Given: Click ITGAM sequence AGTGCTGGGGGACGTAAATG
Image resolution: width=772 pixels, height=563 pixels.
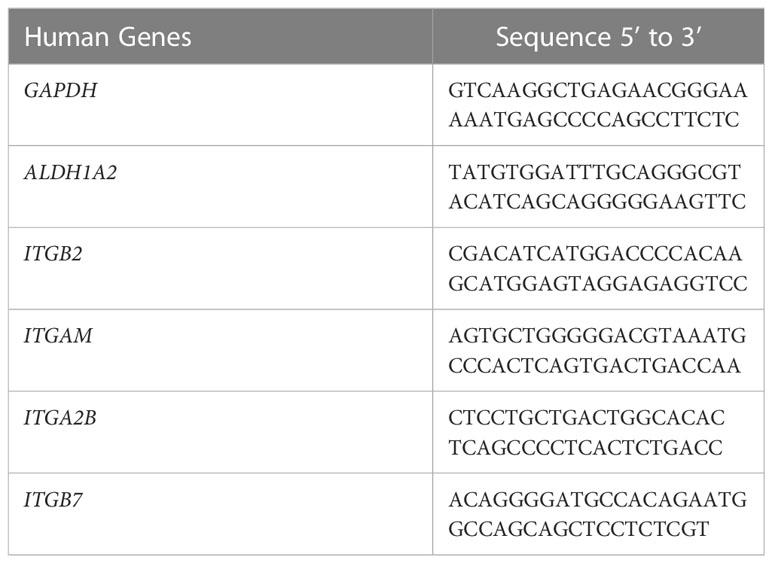Looking at the screenshot, I should (597, 337).
